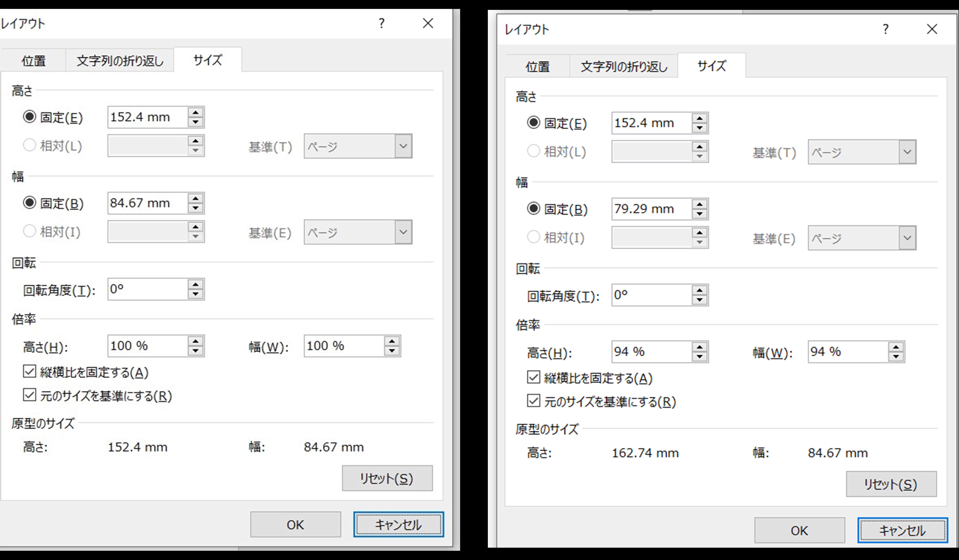The width and height of the screenshot is (959, 560).
Task: Increase fixed width spinner up in right dialog
Action: (700, 204)
